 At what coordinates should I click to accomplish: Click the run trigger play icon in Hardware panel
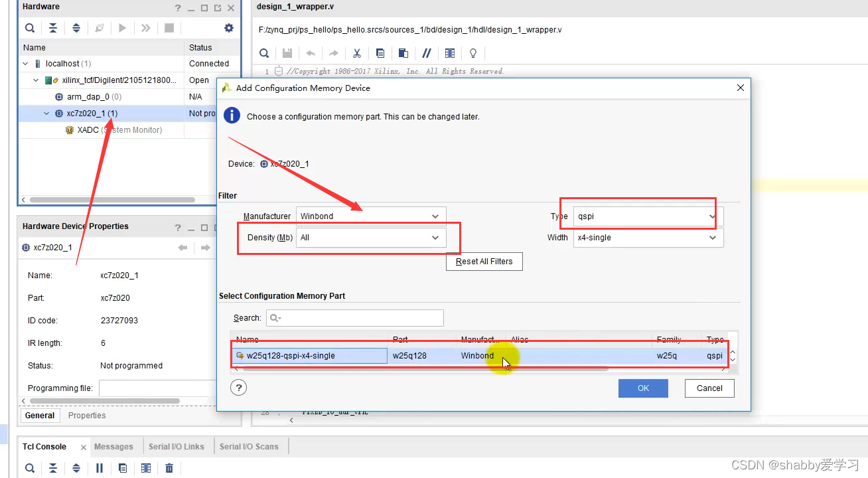[x=123, y=28]
